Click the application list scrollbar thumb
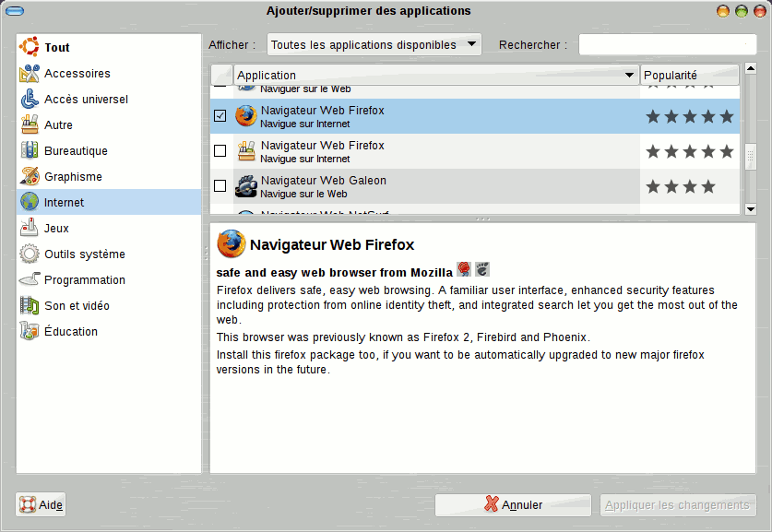 click(751, 157)
